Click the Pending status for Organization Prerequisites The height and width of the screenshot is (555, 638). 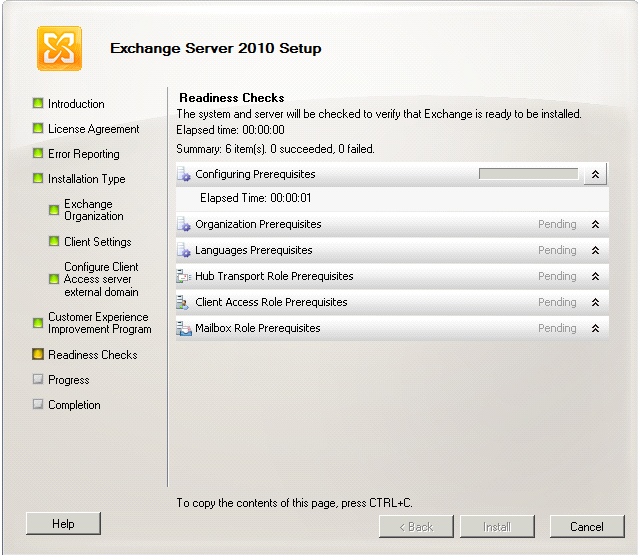[557, 225]
